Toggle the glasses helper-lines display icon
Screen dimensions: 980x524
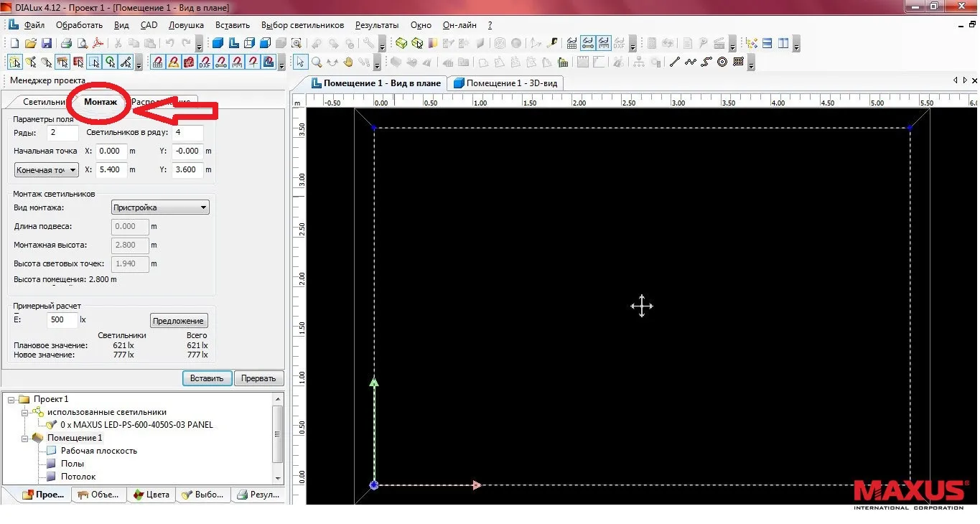coord(588,43)
